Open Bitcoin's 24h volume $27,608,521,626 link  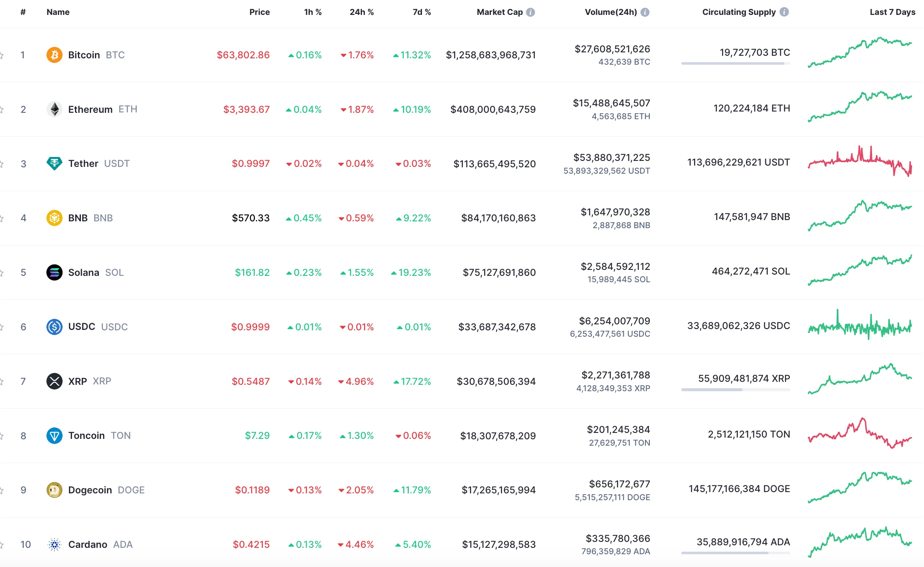pos(612,49)
